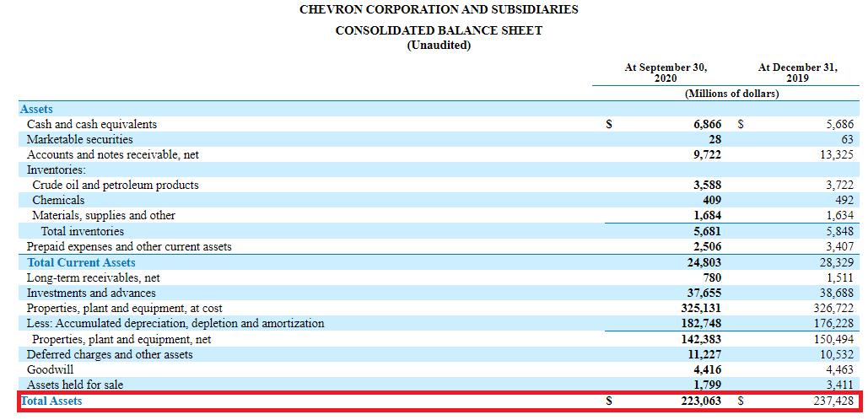Select the "Total inventories" row label

coord(83,231)
